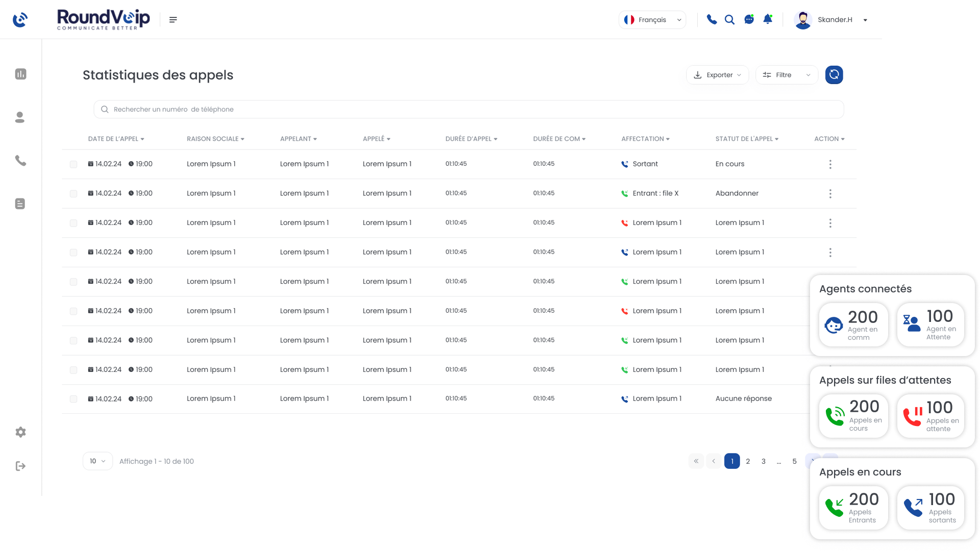Open the calls section in sidebar
Viewport: 980px width, 551px height.
pyautogui.click(x=20, y=161)
